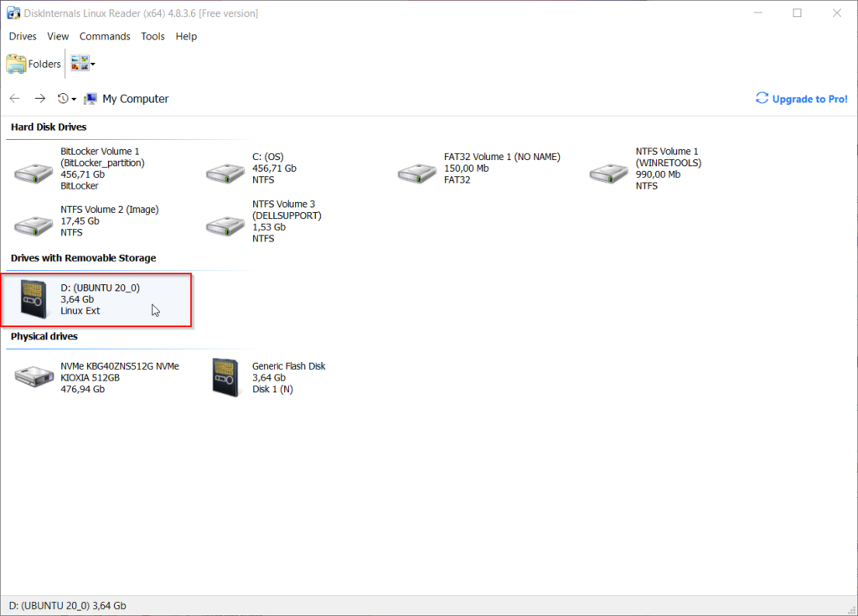Click the Generic Flash Disk label

click(288, 365)
